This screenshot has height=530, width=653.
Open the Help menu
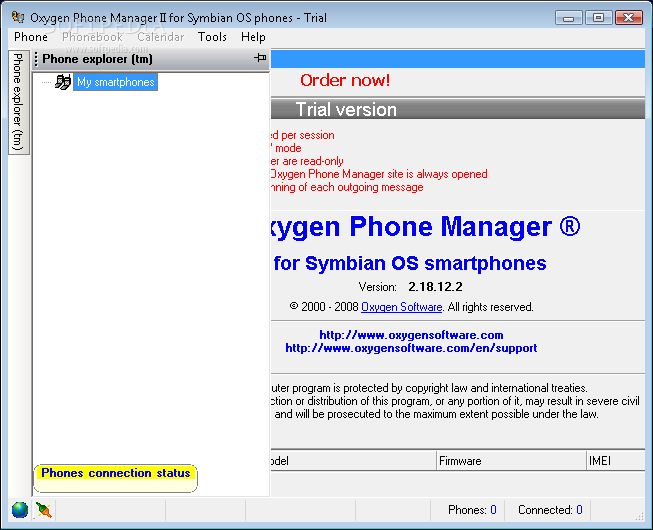coord(253,37)
